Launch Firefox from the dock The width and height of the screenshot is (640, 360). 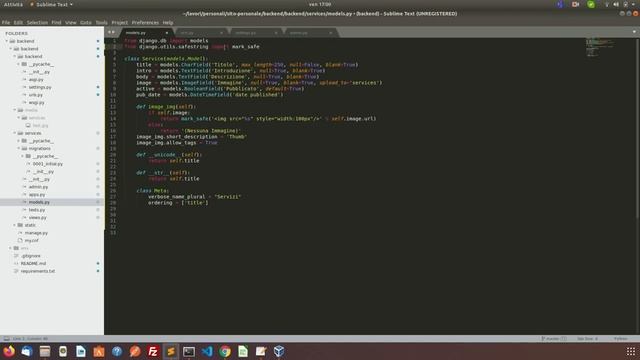9,351
